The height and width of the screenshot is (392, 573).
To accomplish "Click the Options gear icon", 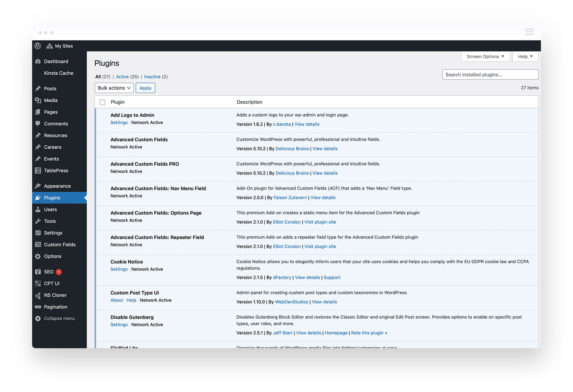I will pos(38,256).
